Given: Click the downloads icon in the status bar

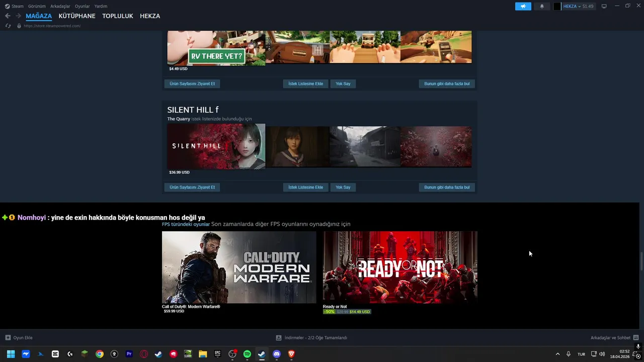Looking at the screenshot, I should [279, 338].
